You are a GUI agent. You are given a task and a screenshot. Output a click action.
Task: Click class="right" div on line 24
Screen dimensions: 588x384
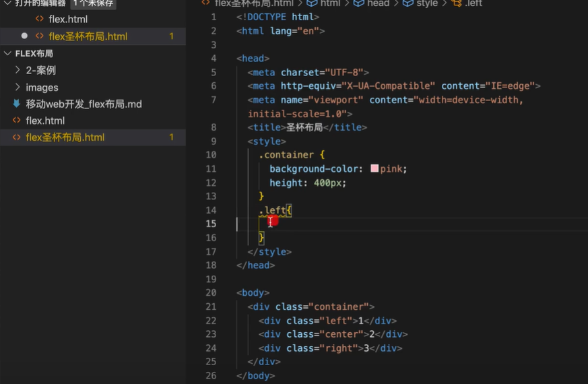click(331, 348)
